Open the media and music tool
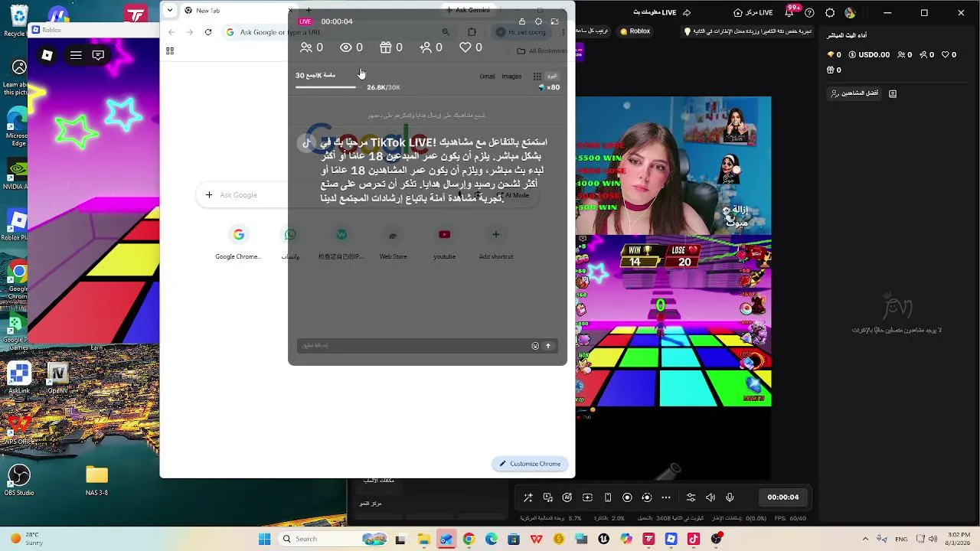Image resolution: width=980 pixels, height=551 pixels. [548, 497]
